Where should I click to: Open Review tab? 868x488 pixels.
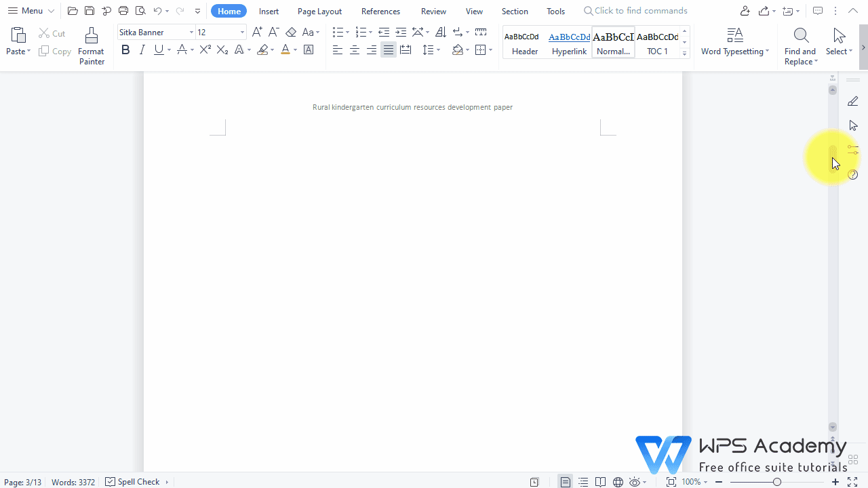click(x=433, y=11)
